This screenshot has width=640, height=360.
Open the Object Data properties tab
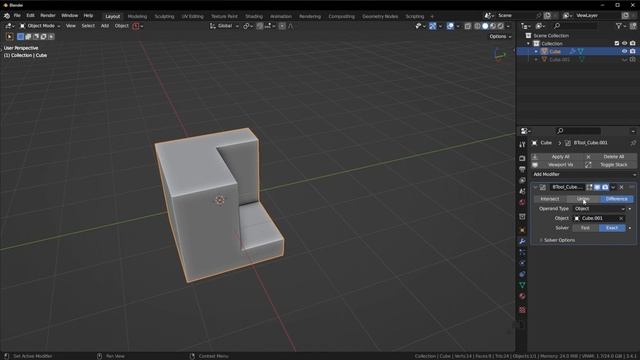pyautogui.click(x=522, y=285)
